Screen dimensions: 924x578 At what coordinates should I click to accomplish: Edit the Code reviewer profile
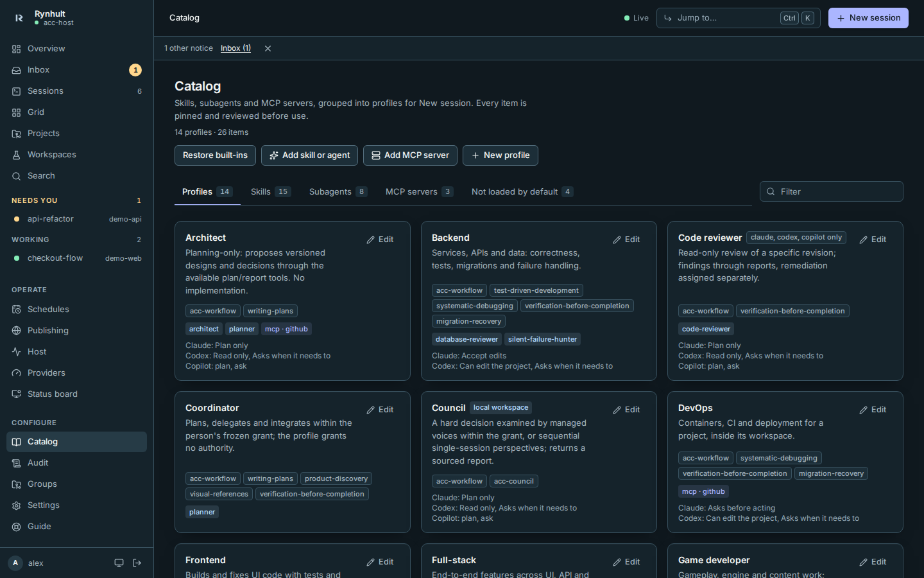coord(873,240)
